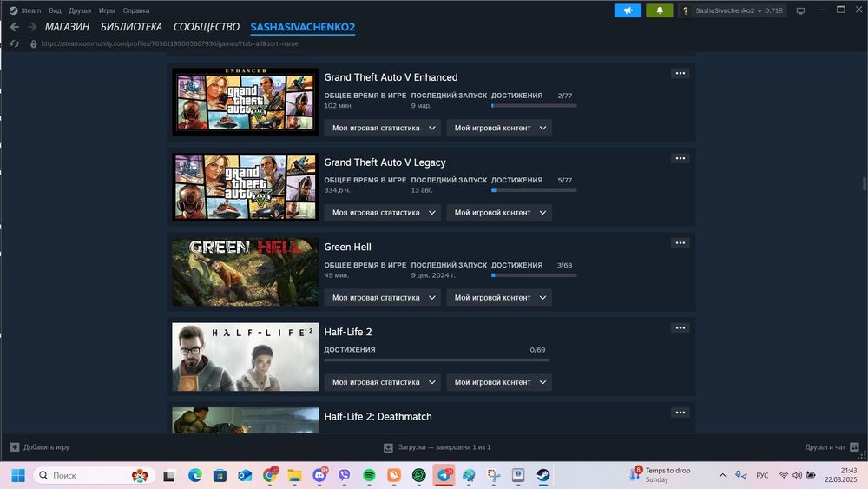
Task: Expand Моя игровая статистика for GTA V Legacy
Action: (383, 213)
